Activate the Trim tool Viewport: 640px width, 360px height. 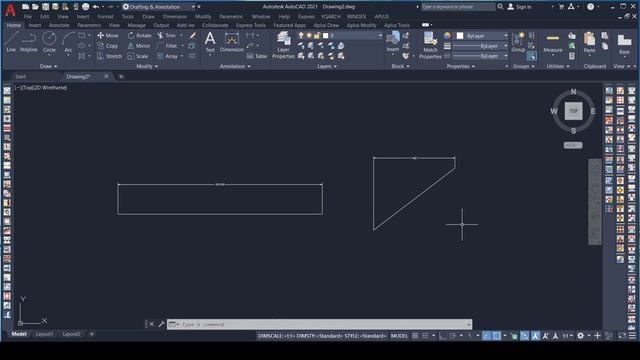click(x=167, y=36)
